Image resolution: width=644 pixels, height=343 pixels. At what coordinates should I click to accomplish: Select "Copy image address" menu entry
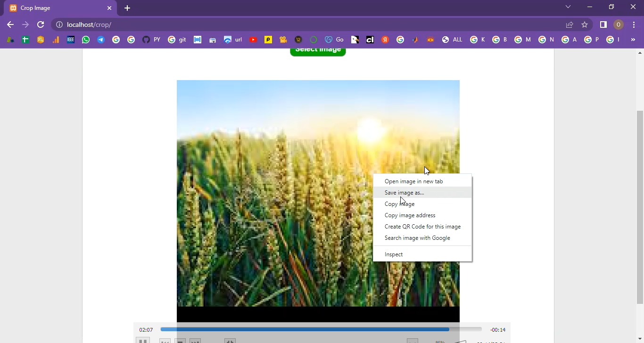coord(410,215)
